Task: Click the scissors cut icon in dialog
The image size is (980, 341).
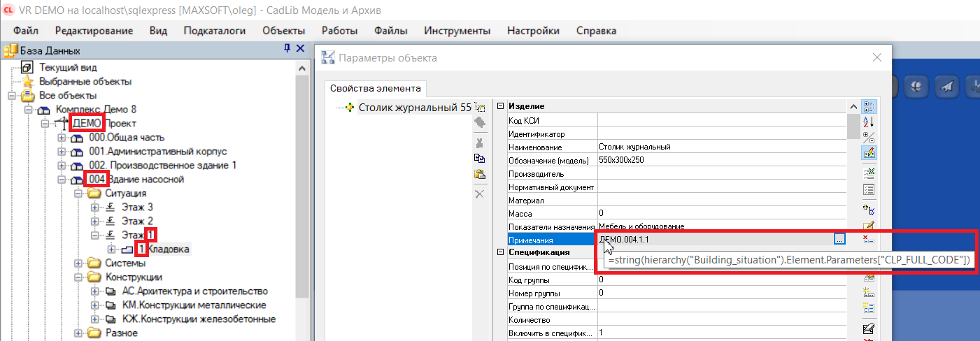Action: tap(479, 142)
